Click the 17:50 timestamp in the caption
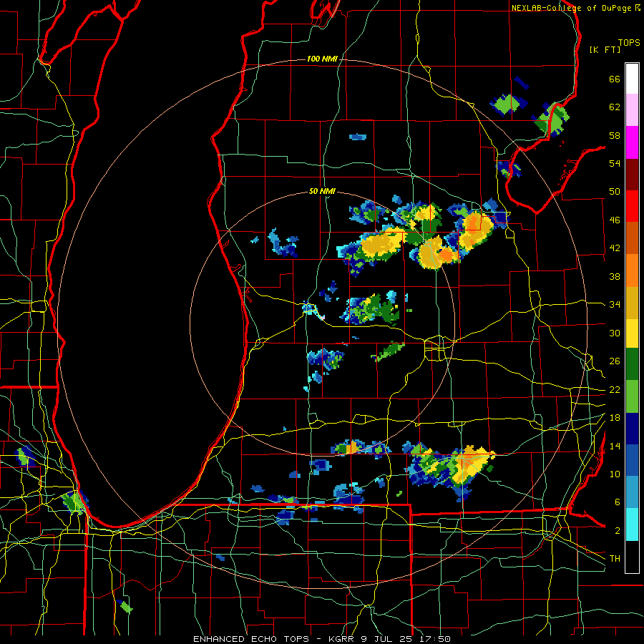644x644 pixels. 435,639
